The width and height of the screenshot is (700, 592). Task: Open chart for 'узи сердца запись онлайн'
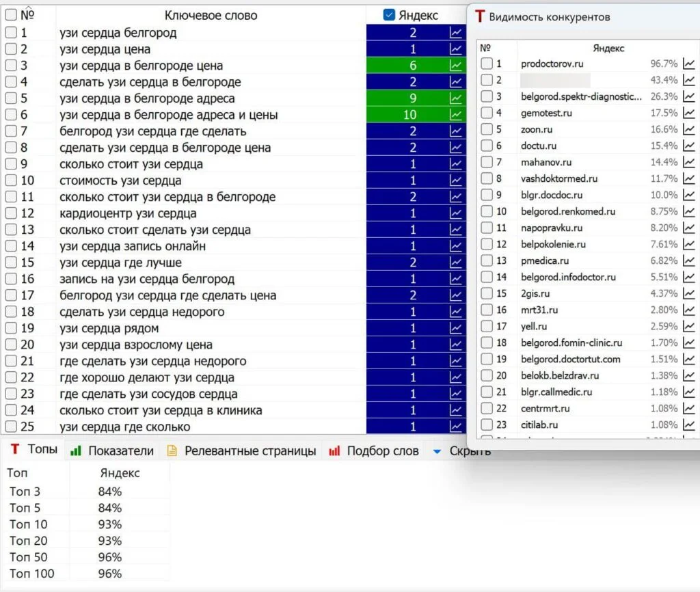point(455,246)
